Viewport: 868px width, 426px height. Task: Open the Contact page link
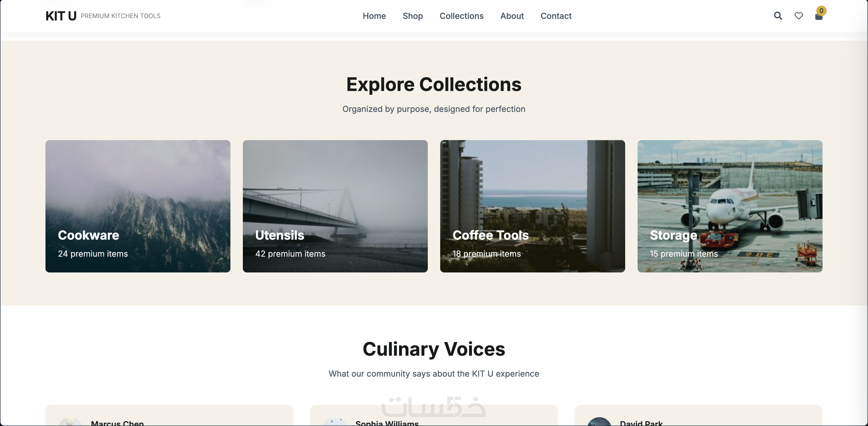coord(556,16)
